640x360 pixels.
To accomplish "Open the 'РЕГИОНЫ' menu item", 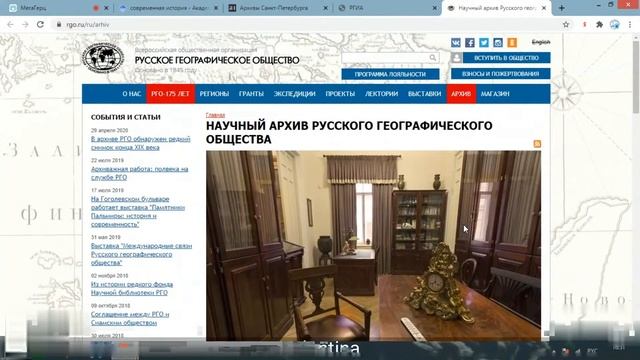I will [214, 94].
